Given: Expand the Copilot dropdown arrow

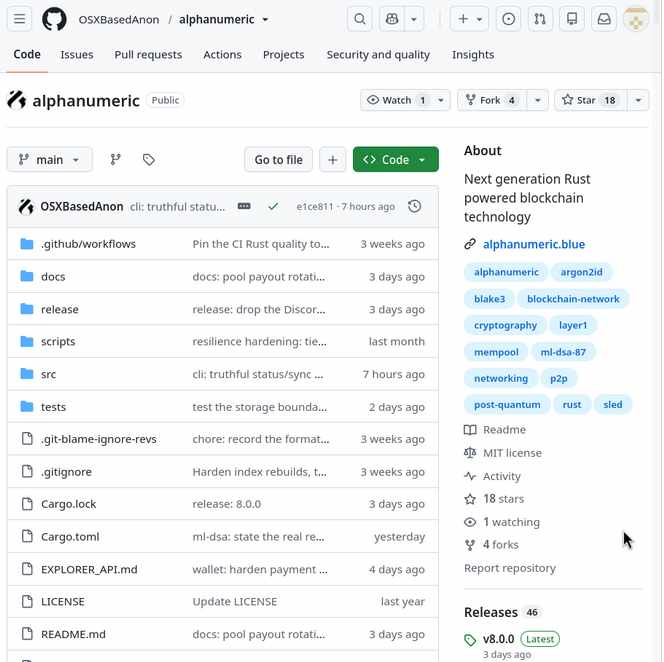Looking at the screenshot, I should pyautogui.click(x=414, y=19).
